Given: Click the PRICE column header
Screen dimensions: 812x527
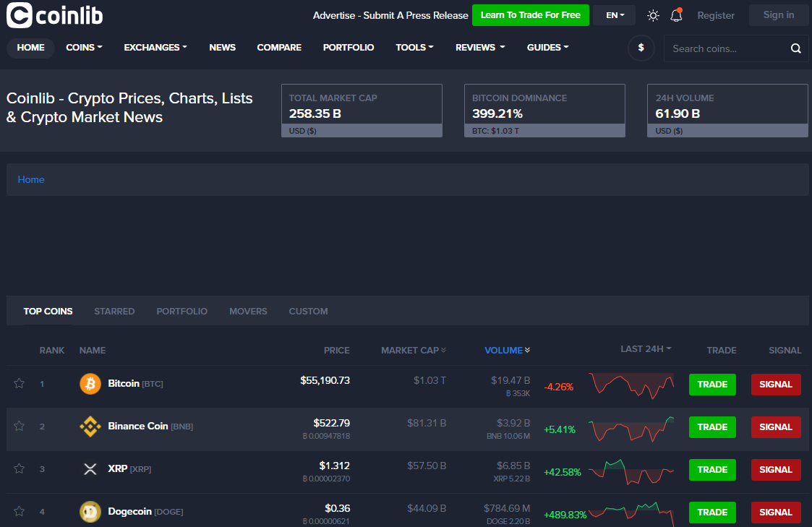Looking at the screenshot, I should tap(337, 351).
